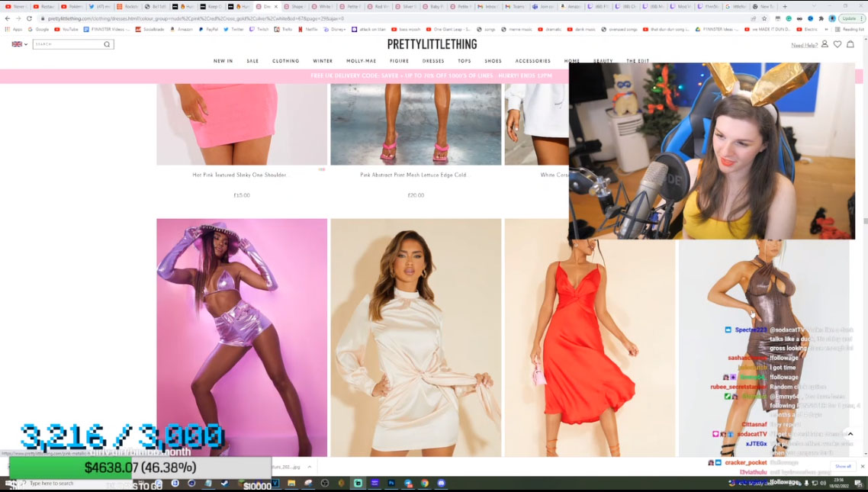868x492 pixels.
Task: Open the Netflix bookmark
Action: tap(308, 29)
